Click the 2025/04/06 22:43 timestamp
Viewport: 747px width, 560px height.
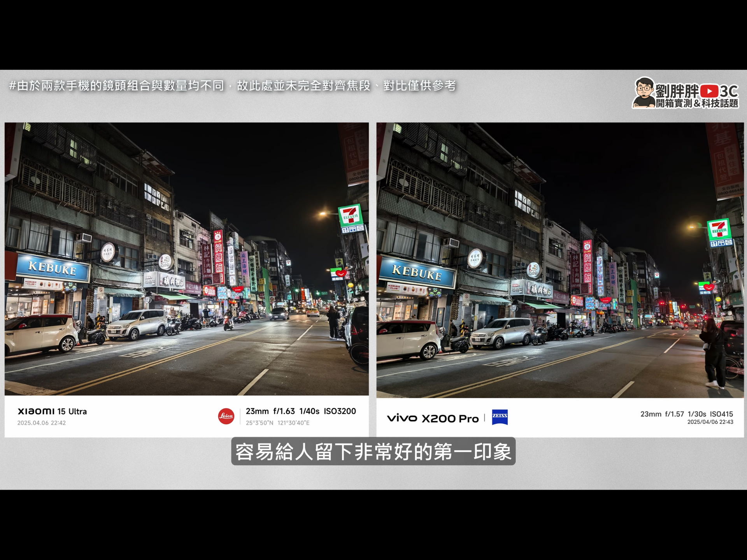pos(710,422)
